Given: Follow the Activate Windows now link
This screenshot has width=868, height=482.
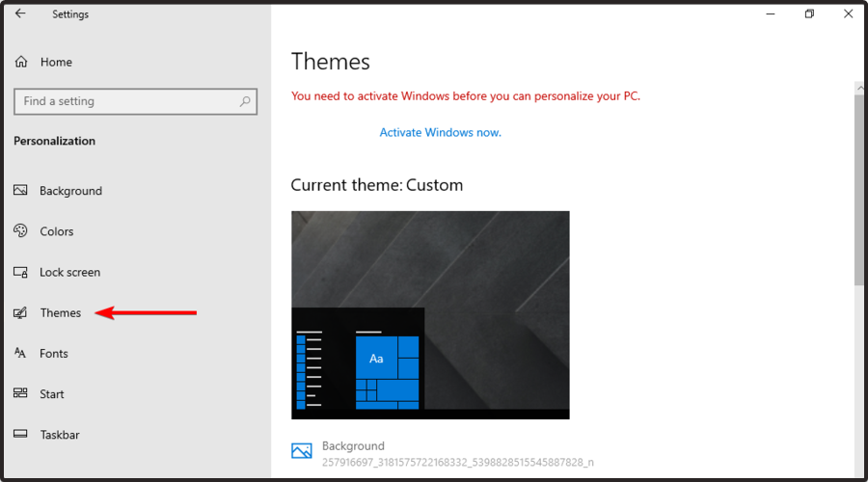Looking at the screenshot, I should click(440, 132).
